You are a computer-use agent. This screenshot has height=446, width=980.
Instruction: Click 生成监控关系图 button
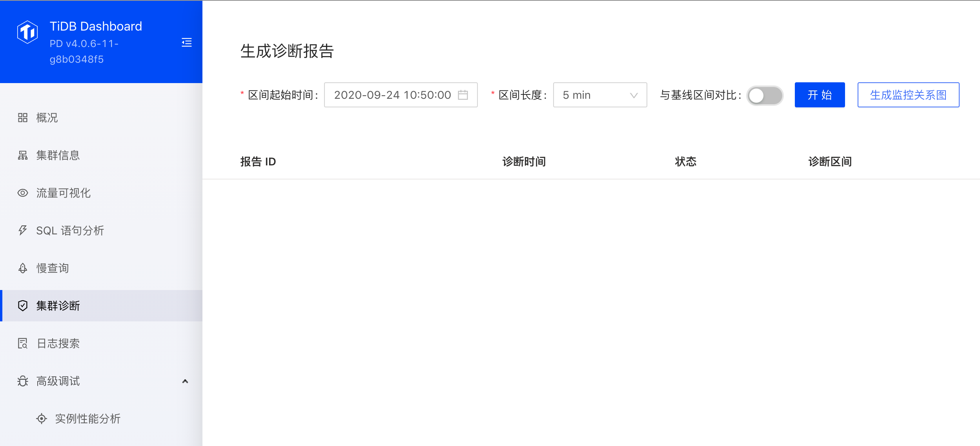tap(908, 95)
